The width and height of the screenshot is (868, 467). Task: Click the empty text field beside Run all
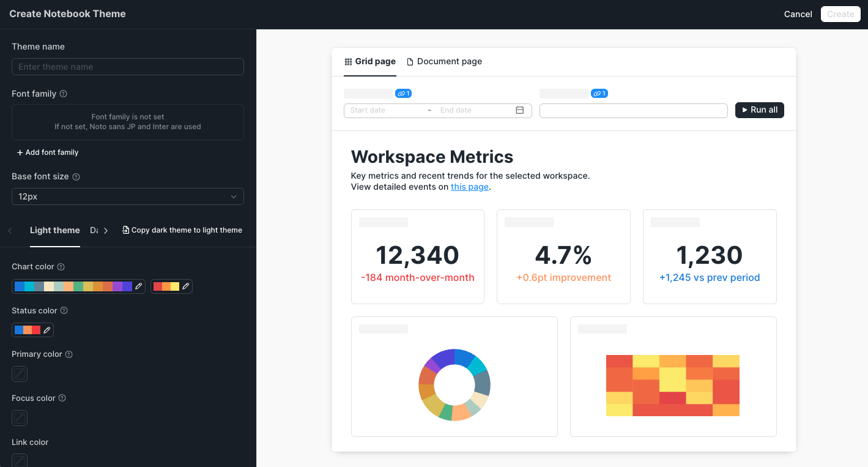(x=634, y=110)
